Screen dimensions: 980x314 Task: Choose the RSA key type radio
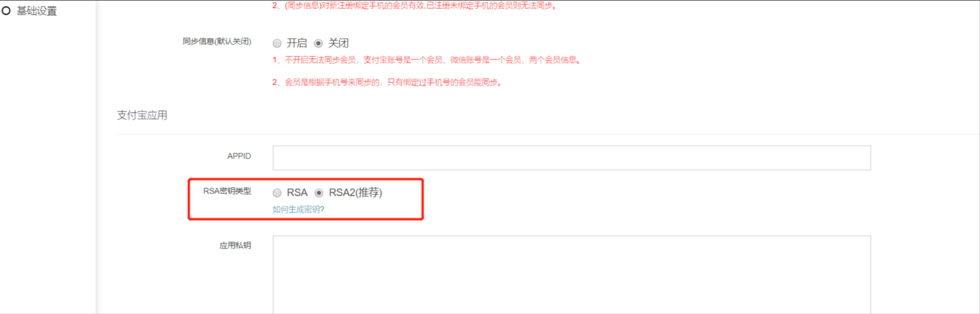coord(277,193)
